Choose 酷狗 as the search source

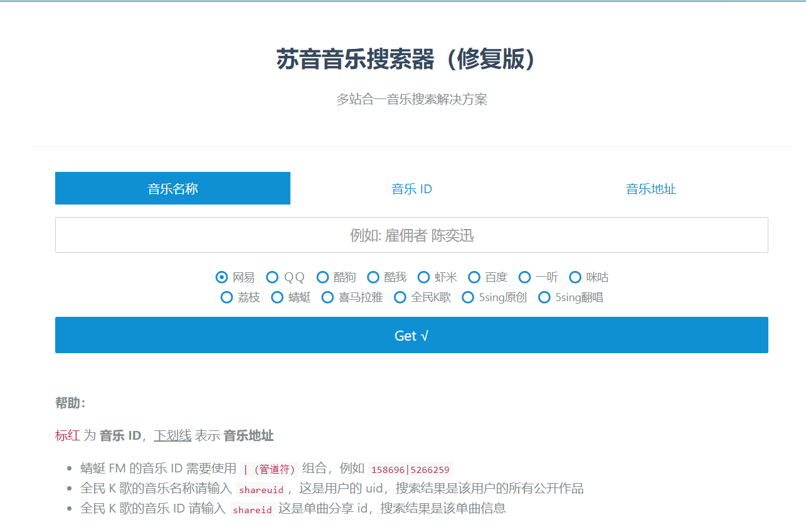[x=322, y=277]
